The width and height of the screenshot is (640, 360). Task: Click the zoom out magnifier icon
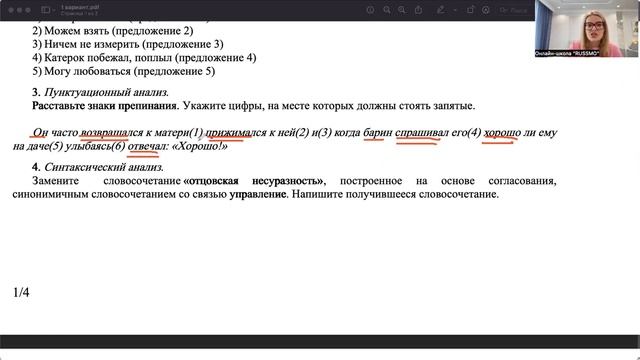387,10
